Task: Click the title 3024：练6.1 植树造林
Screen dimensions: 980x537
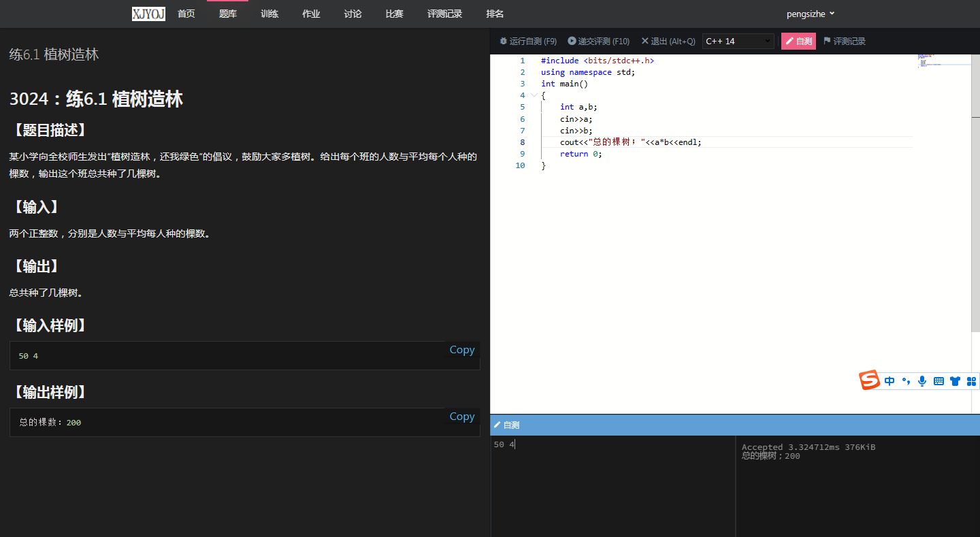Action: [x=96, y=99]
